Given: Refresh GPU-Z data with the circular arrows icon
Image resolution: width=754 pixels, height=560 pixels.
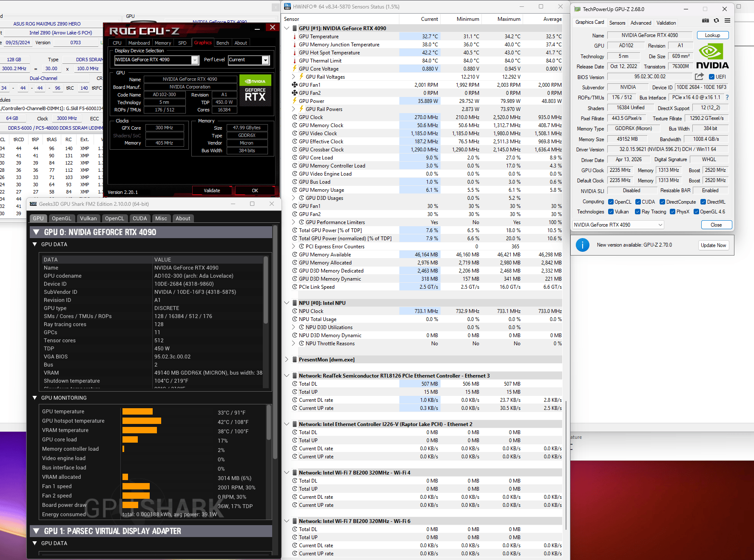Looking at the screenshot, I should (716, 20).
